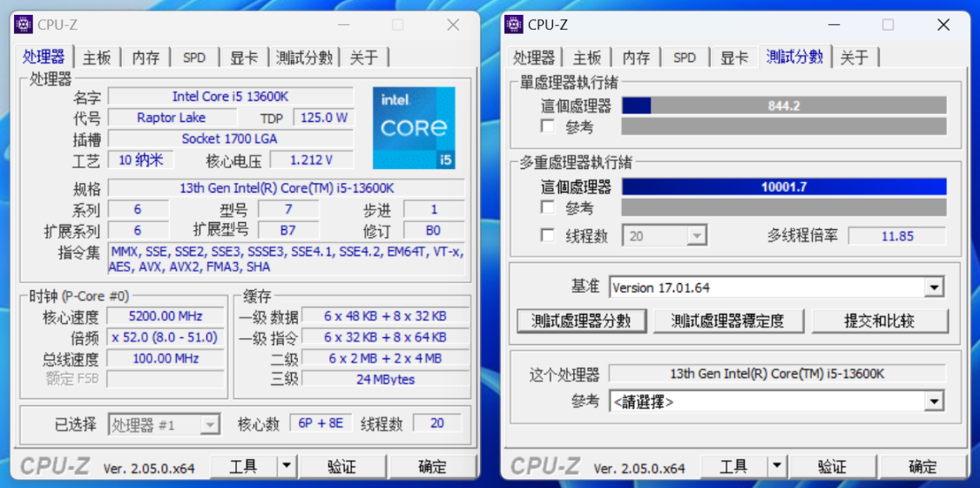This screenshot has width=980, height=488.
Task: Open SPD tab in left window
Action: click(x=194, y=58)
